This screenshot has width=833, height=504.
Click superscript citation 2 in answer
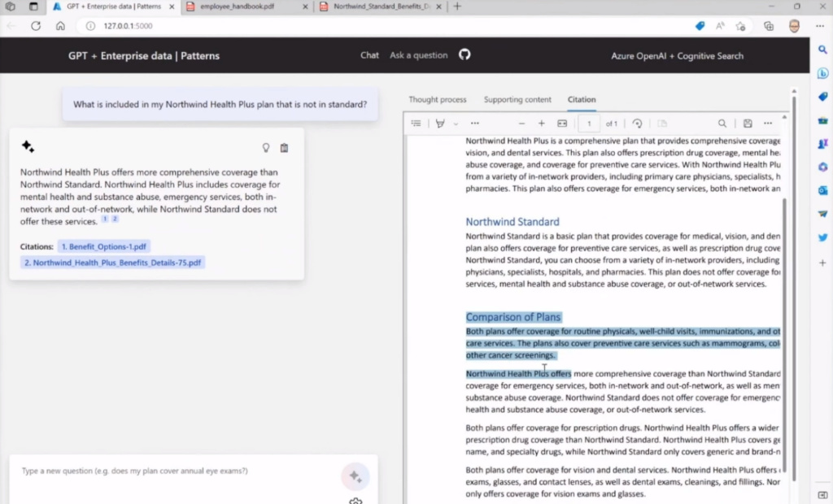pyautogui.click(x=115, y=219)
